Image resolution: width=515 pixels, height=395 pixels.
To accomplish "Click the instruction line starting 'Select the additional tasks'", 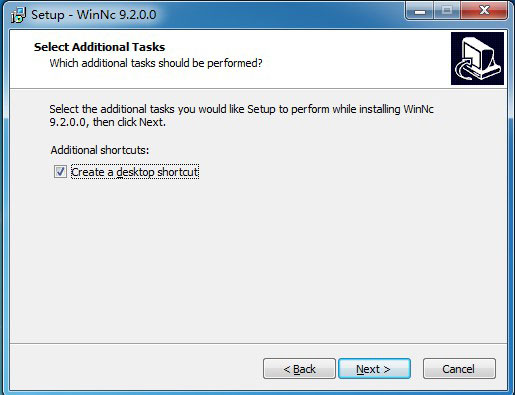I will point(241,109).
